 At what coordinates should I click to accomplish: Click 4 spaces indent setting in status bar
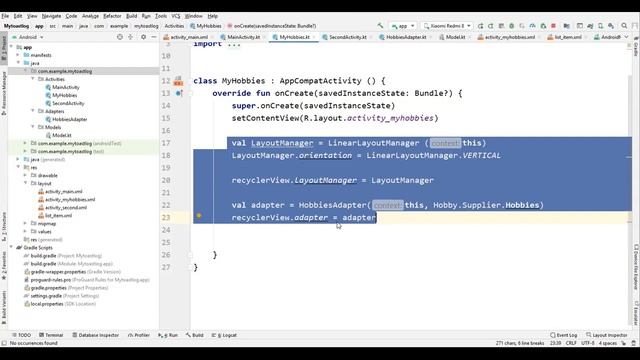click(x=608, y=343)
